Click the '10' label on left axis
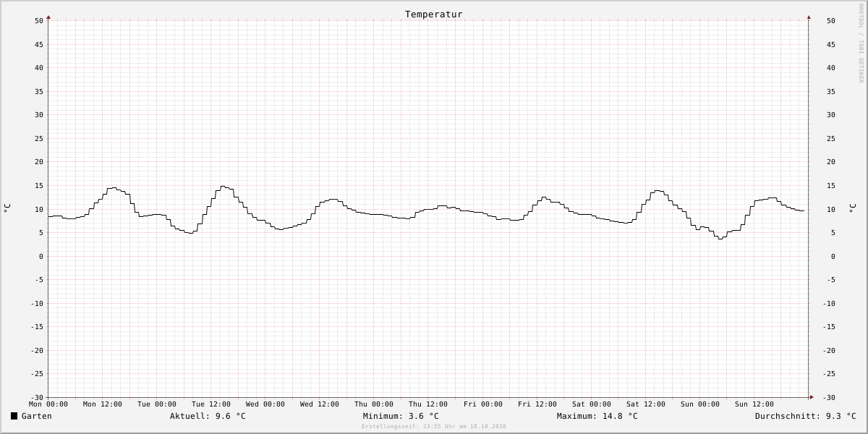This screenshot has width=868, height=434. (39, 210)
